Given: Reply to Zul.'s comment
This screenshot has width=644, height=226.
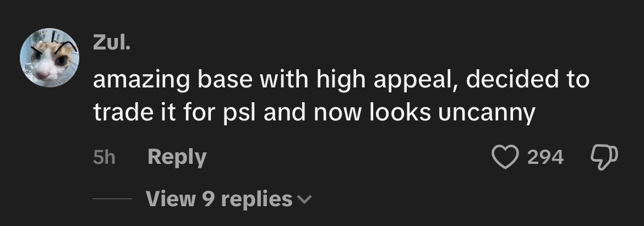Looking at the screenshot, I should tap(177, 157).
